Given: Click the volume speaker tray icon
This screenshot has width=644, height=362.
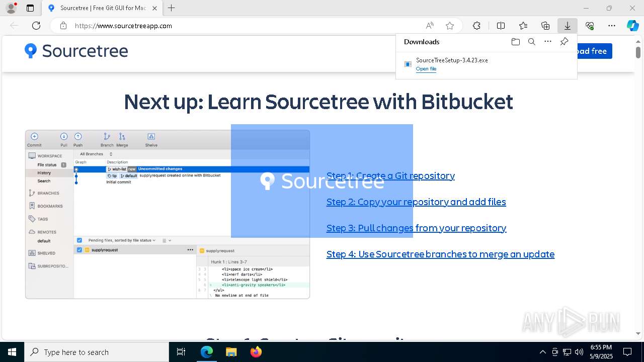Looking at the screenshot, I should click(x=579, y=352).
